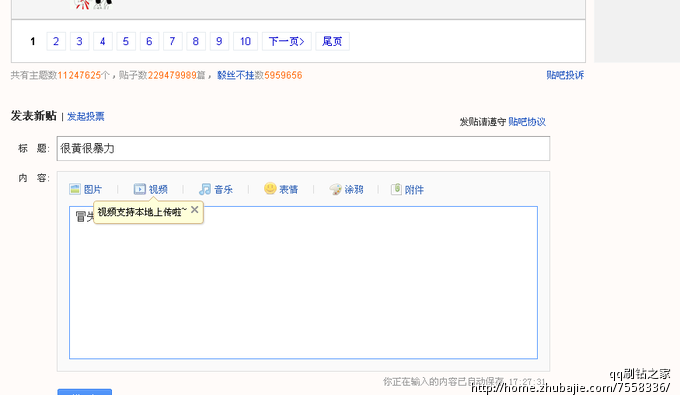Go to page 9

point(219,41)
